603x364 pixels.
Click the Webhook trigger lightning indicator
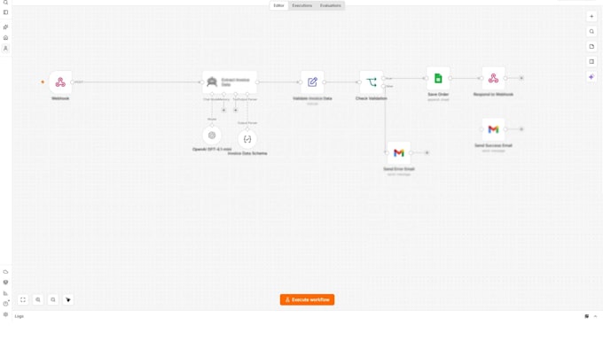click(x=43, y=81)
